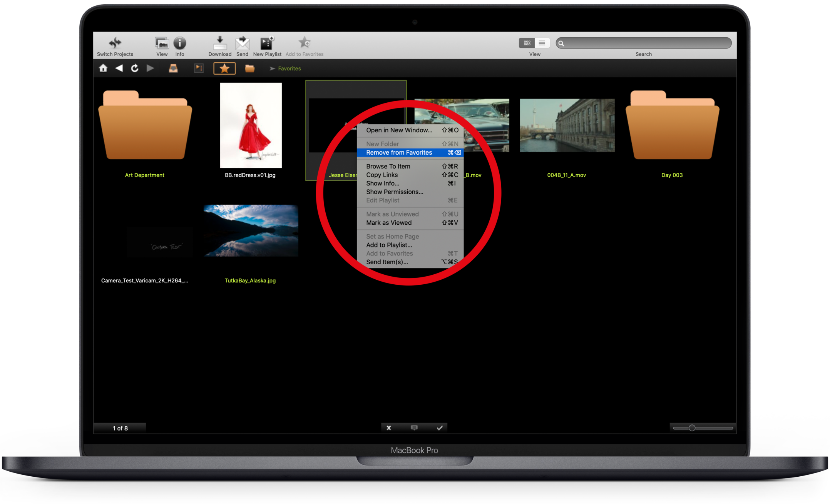Viewport: 830px width, 504px height.
Task: Click the Switch Projects toolbar icon
Action: (115, 43)
